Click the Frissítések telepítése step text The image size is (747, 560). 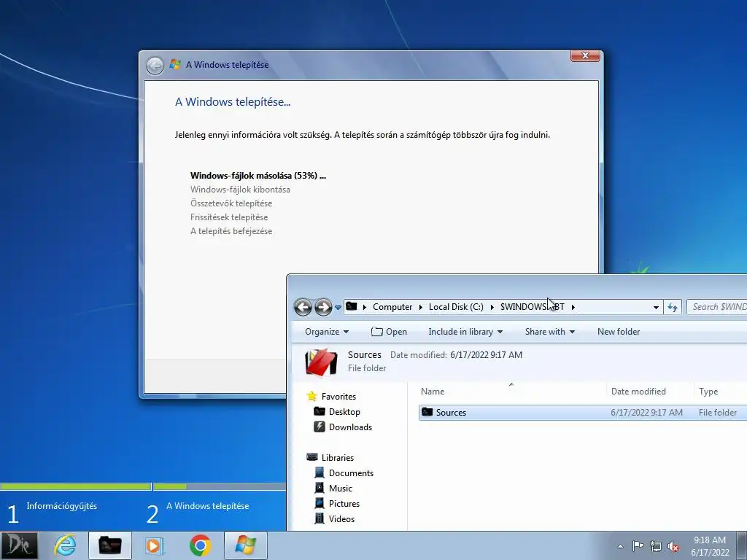(x=228, y=217)
